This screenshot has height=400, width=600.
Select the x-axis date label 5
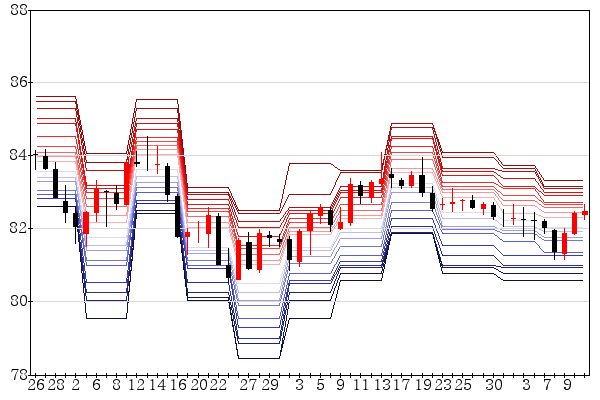320,384
